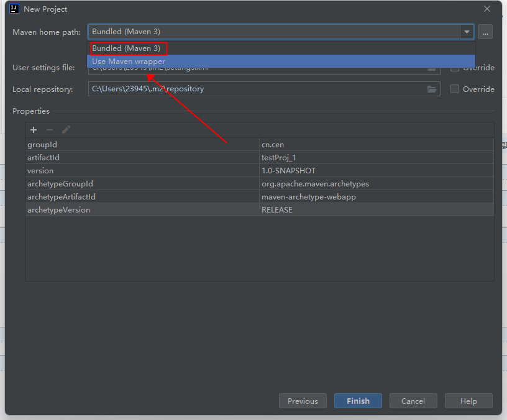This screenshot has width=507, height=420.
Task: Click the Remove property minus icon
Action: tap(50, 130)
